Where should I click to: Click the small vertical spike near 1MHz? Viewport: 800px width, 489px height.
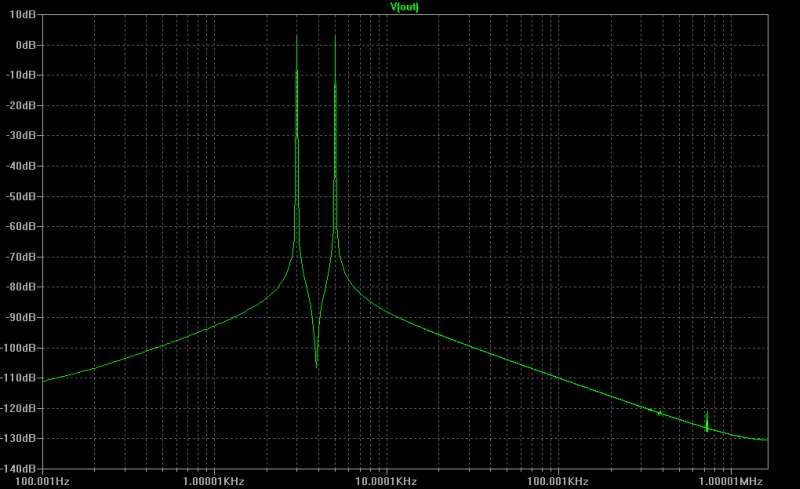(707, 422)
